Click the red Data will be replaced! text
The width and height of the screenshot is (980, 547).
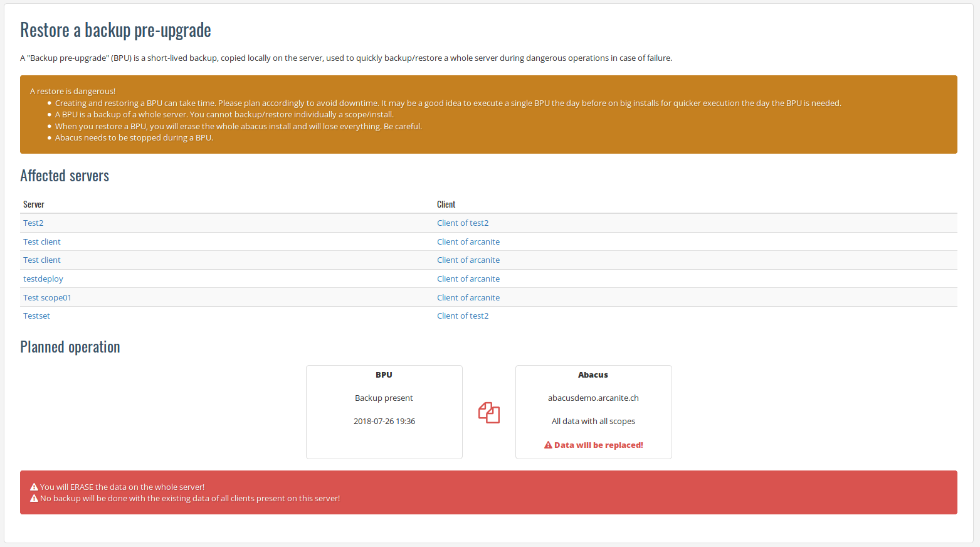coord(599,445)
